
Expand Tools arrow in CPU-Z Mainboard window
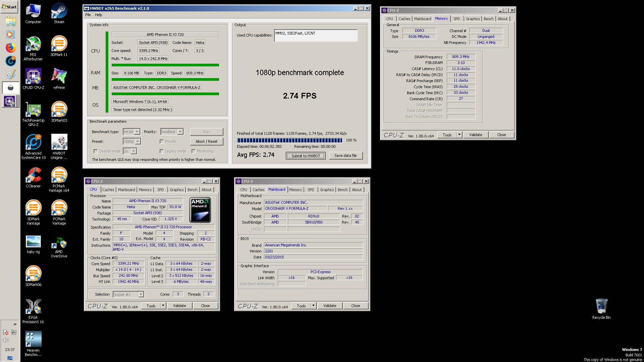313,306
